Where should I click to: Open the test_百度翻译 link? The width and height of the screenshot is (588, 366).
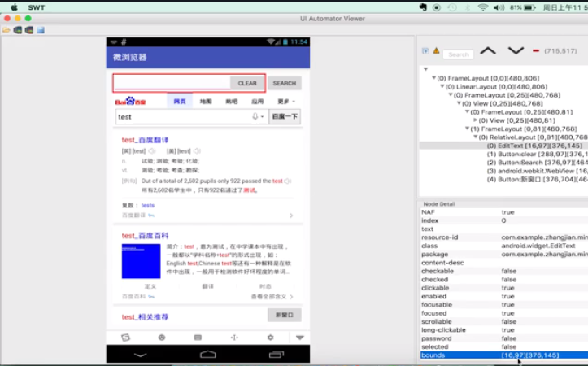click(x=145, y=140)
